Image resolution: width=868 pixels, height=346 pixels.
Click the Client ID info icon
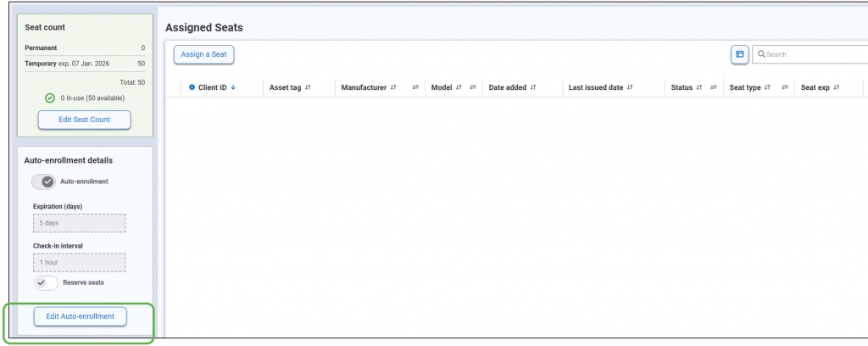coord(192,87)
